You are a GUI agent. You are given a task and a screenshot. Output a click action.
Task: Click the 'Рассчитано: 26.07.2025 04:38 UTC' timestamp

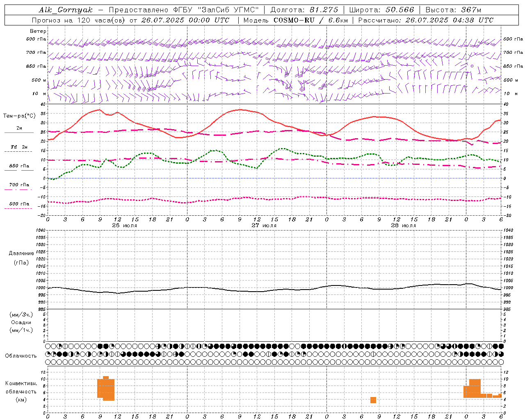426,20
